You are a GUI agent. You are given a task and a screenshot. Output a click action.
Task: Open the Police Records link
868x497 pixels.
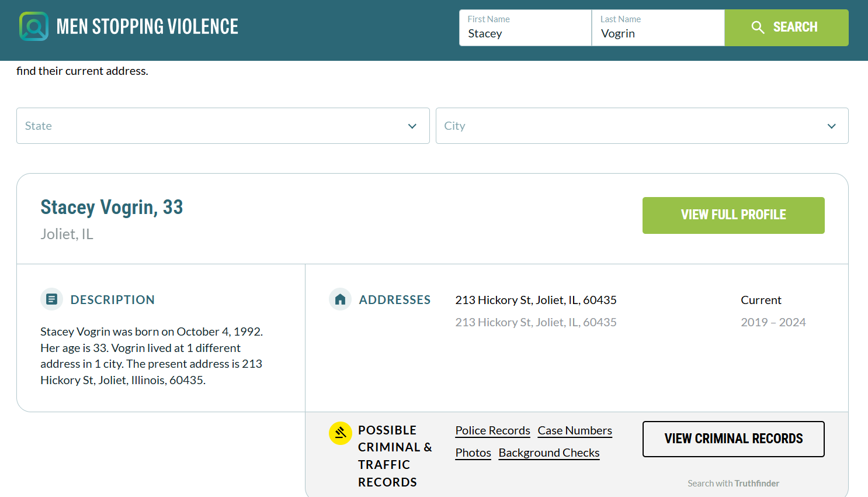pyautogui.click(x=492, y=431)
